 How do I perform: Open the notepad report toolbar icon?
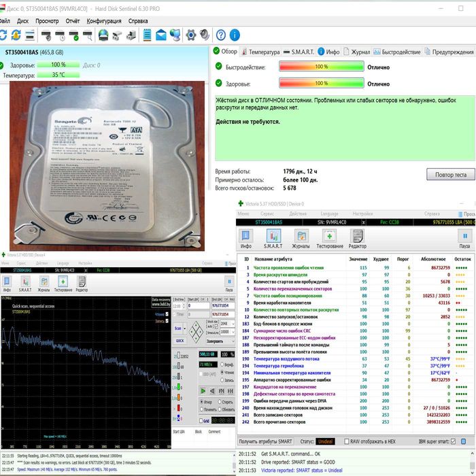(147, 35)
